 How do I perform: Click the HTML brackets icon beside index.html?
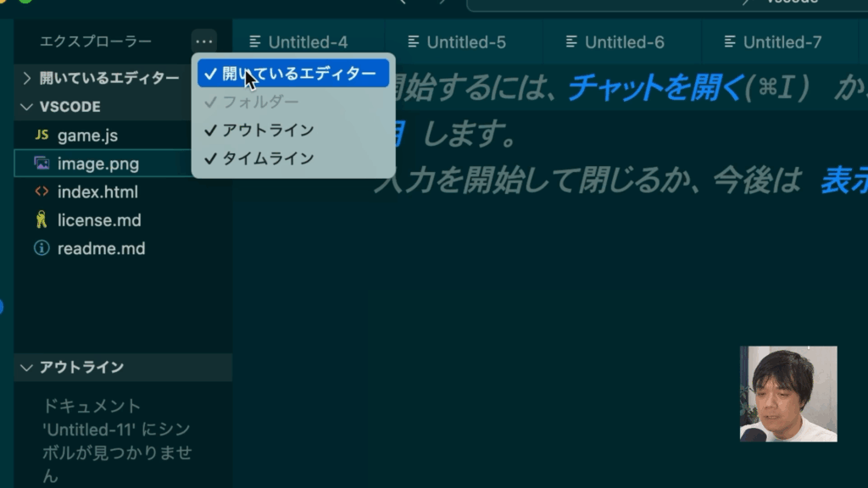[x=41, y=191]
